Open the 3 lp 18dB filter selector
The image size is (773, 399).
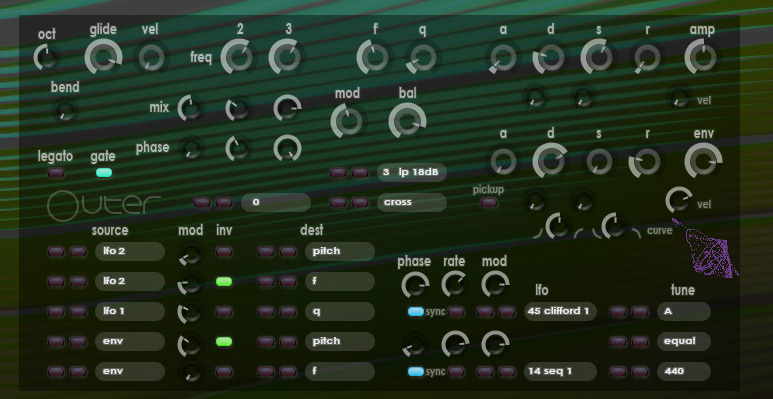pos(412,173)
